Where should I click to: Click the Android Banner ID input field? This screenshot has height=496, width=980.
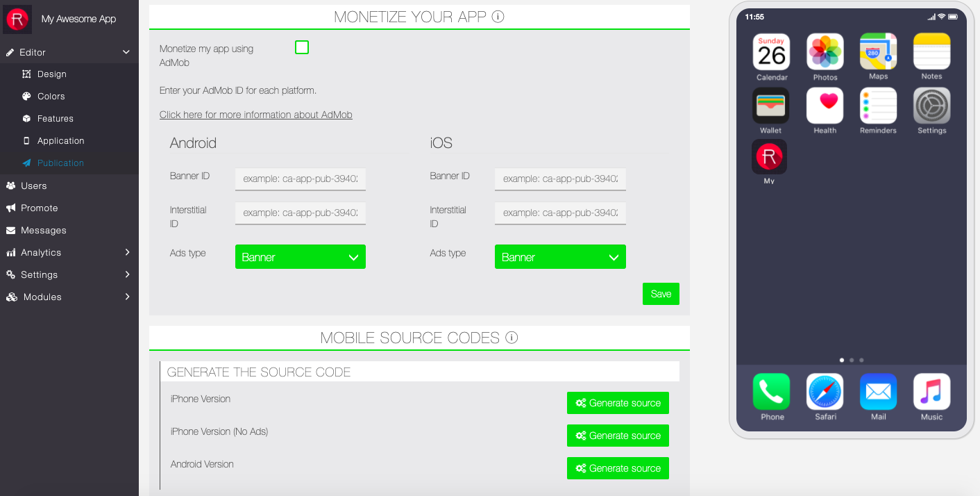[x=300, y=179]
